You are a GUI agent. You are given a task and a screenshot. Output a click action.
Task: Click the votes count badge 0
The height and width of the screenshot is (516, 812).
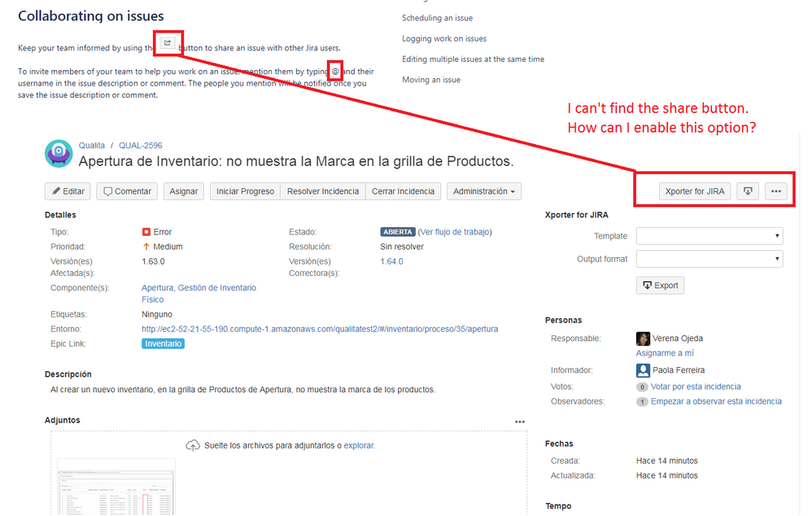pos(642,387)
